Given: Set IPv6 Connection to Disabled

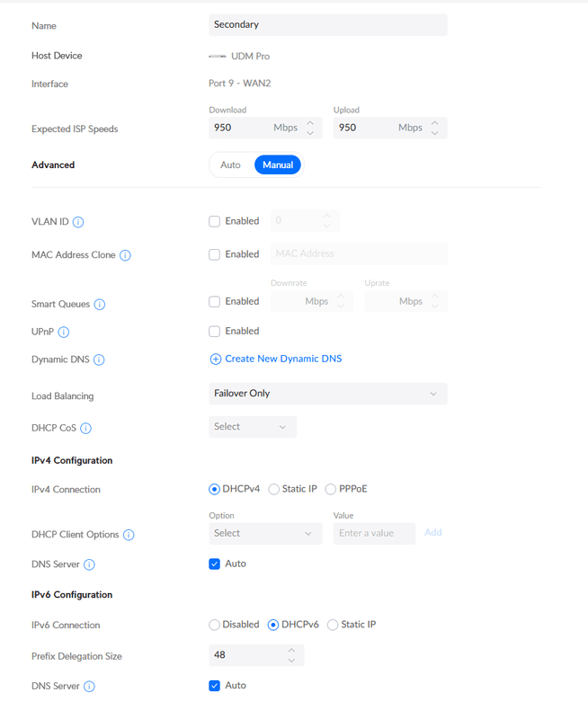Looking at the screenshot, I should click(x=214, y=625).
